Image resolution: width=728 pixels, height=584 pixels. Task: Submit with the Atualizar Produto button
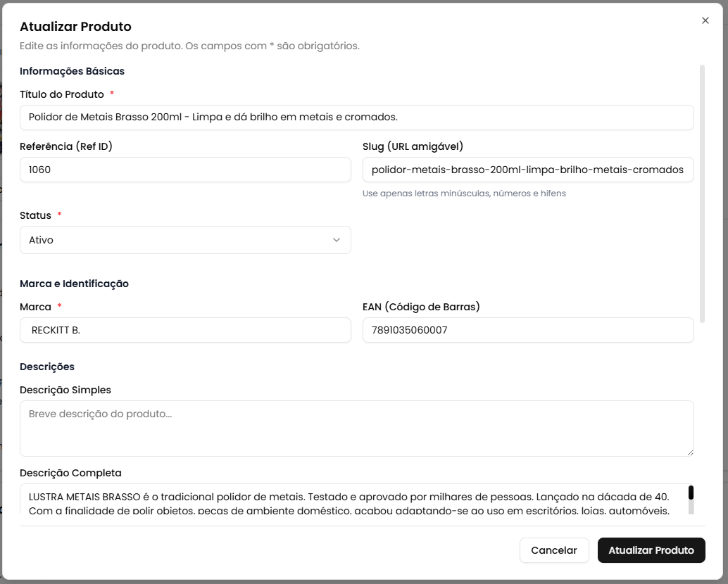pyautogui.click(x=651, y=550)
